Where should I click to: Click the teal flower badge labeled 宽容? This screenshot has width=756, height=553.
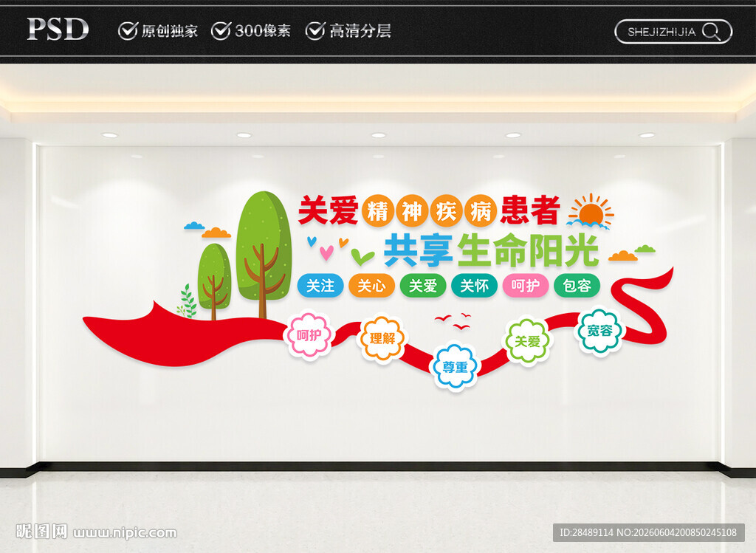[x=599, y=332]
